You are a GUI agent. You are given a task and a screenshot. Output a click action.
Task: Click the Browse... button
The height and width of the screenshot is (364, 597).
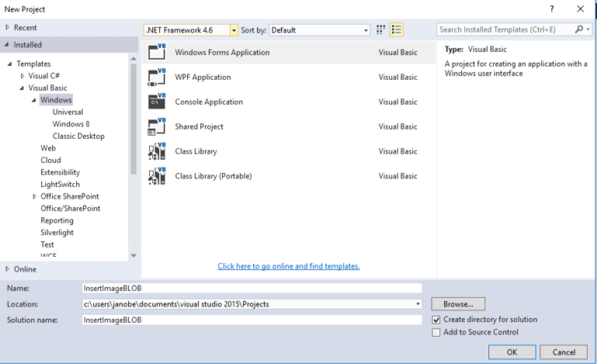coord(458,303)
